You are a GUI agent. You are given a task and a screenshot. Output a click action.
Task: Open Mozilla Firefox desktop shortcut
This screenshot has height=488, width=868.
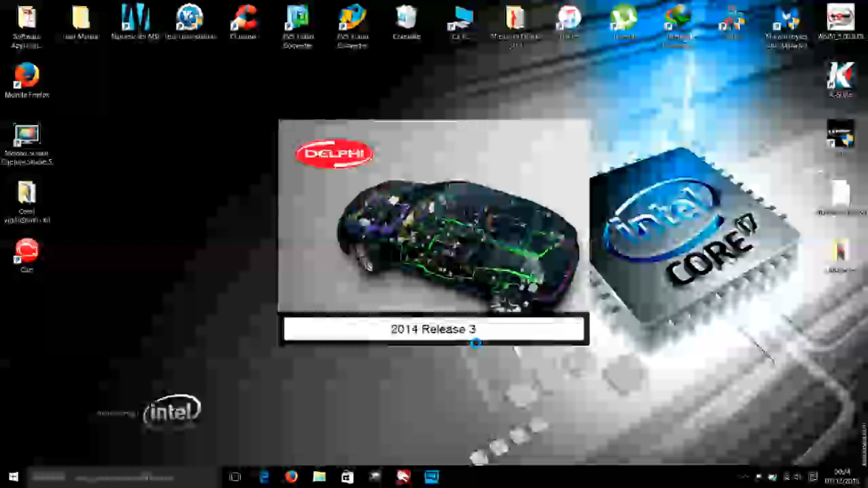[27, 80]
